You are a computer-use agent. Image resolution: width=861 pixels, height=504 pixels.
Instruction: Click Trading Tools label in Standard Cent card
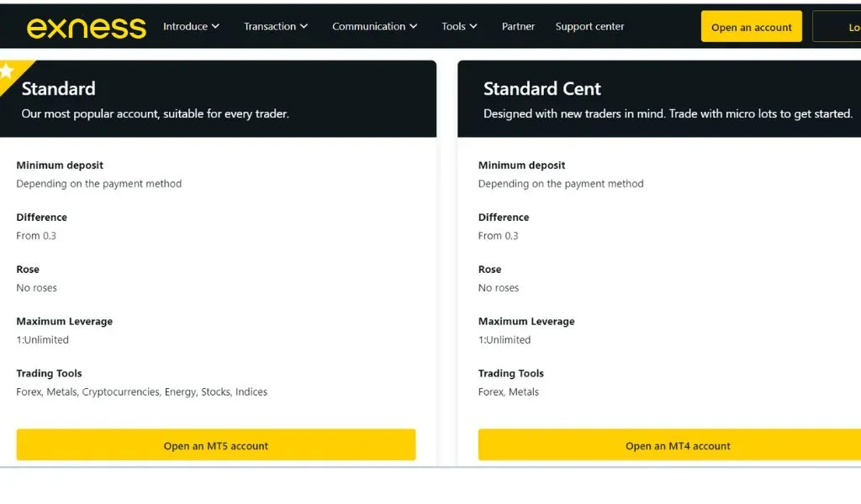pyautogui.click(x=510, y=374)
